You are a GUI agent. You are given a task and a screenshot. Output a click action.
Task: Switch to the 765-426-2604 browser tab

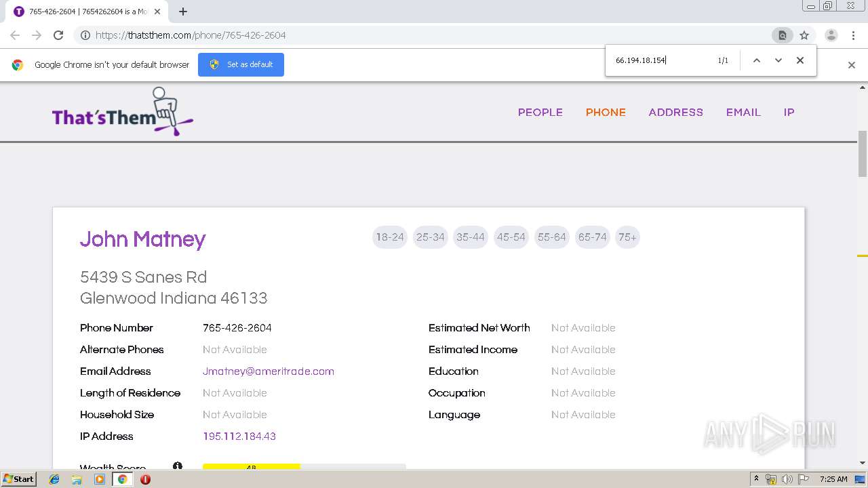click(87, 12)
